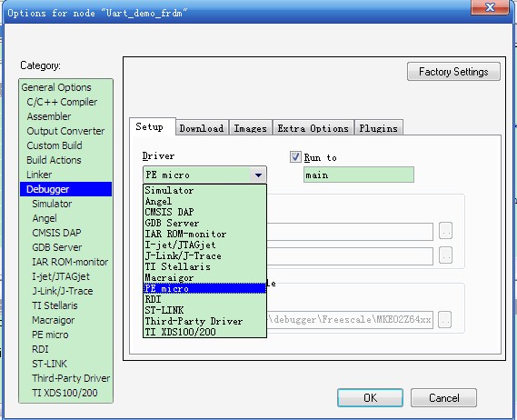517x420 pixels.
Task: Choose GDB Server in Driver dropdown list
Action: click(204, 223)
